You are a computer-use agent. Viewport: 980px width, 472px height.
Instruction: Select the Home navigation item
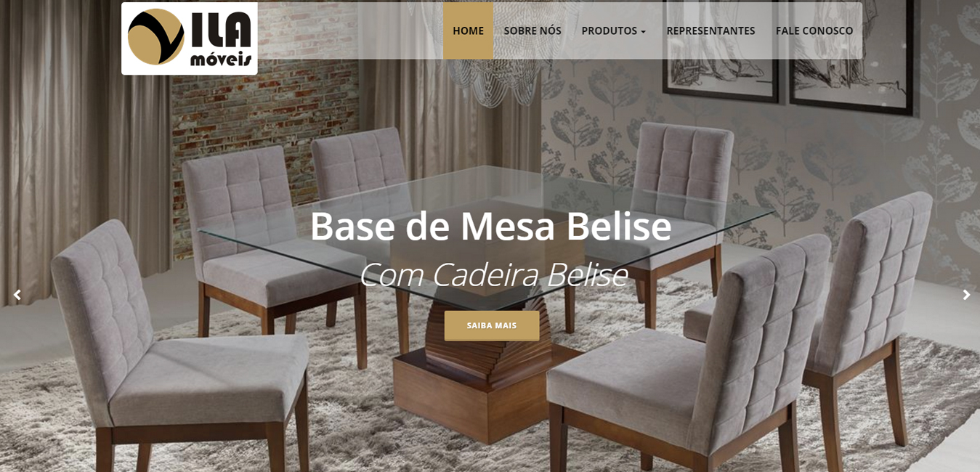pyautogui.click(x=469, y=30)
